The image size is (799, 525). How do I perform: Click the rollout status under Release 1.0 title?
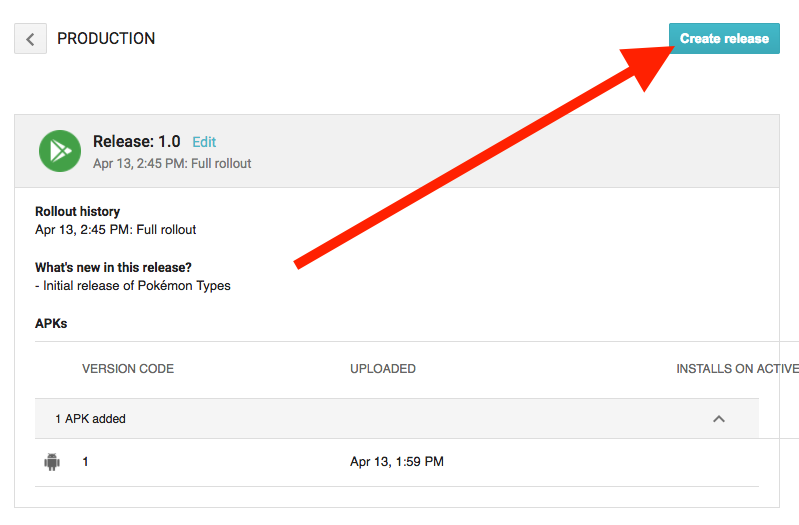(x=172, y=163)
